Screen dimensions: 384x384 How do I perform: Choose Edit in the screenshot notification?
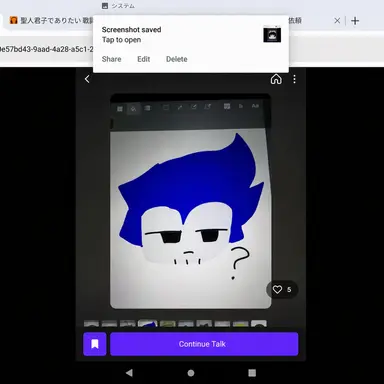(144, 59)
